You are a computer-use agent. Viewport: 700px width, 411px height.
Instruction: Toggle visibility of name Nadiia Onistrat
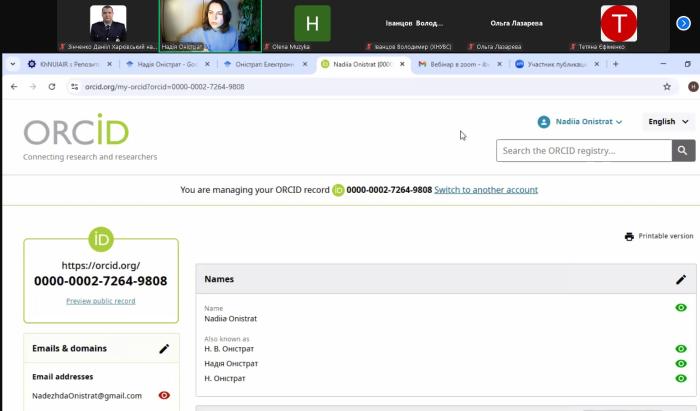click(x=681, y=308)
